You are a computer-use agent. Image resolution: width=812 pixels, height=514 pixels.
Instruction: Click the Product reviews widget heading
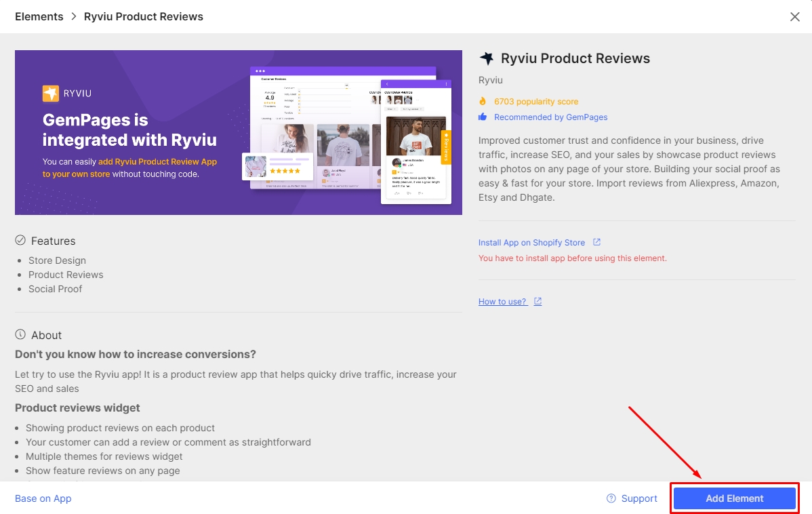(x=77, y=408)
